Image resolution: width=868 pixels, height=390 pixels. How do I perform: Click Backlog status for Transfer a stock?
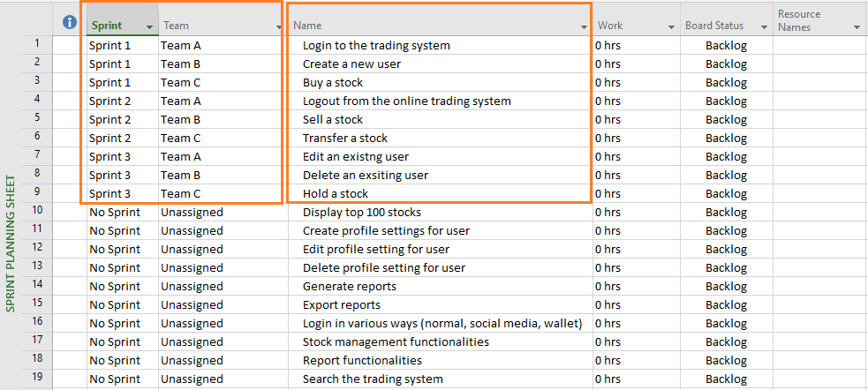[x=726, y=139]
